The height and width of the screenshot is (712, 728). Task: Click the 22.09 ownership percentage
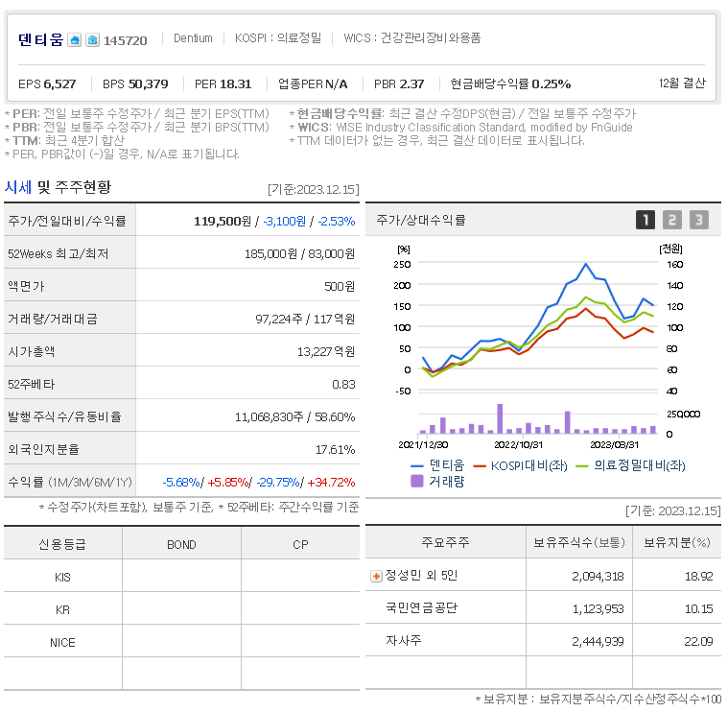pos(698,642)
